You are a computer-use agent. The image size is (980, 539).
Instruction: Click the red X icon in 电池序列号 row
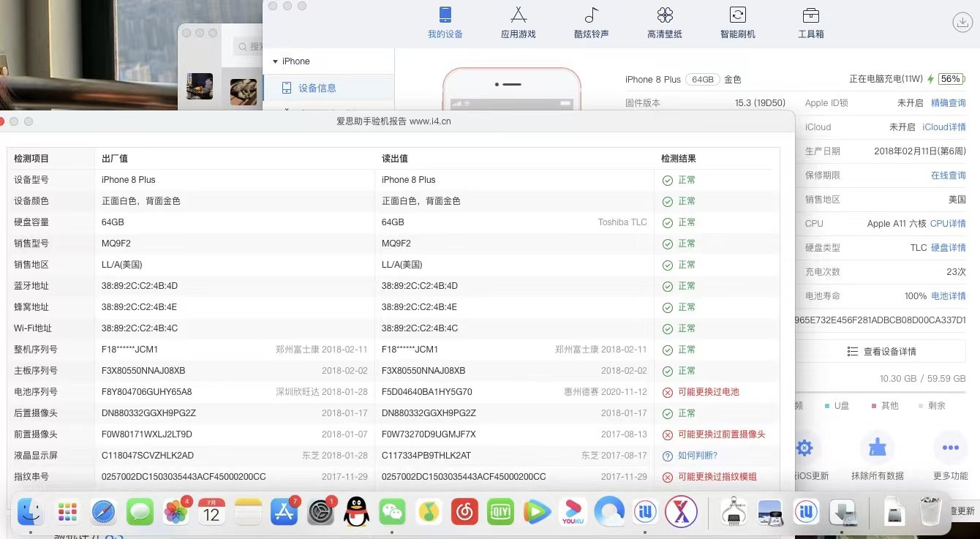667,393
